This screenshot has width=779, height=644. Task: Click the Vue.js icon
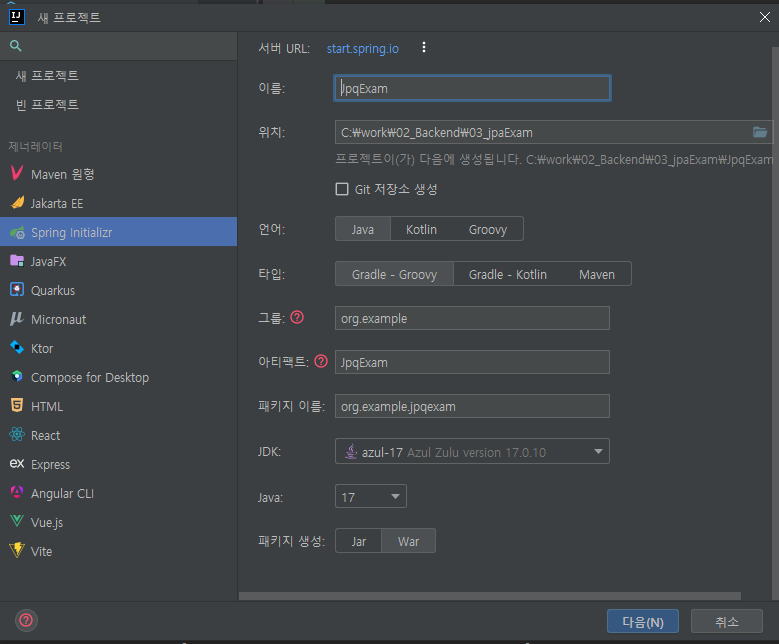pos(17,521)
